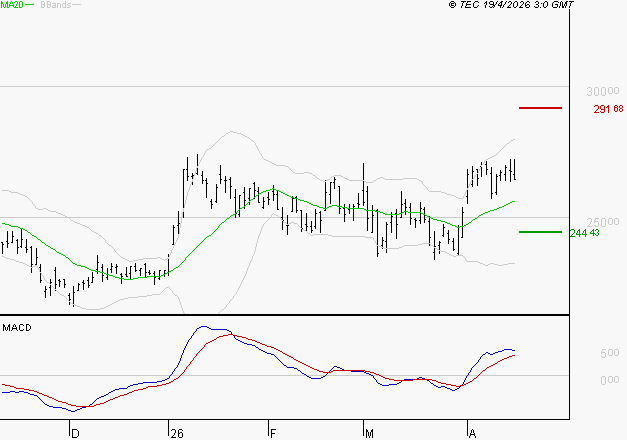This screenshot has width=627, height=440.
Task: Click the F month marker on time axis
Action: (273, 433)
